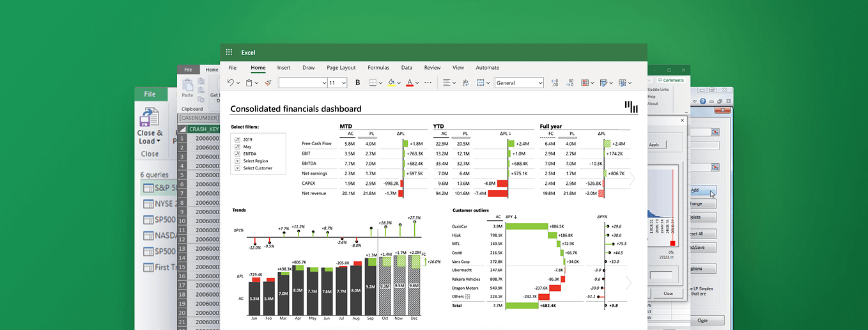Click the Zebra BI logo icon
The image size is (868, 330).
[x=631, y=107]
